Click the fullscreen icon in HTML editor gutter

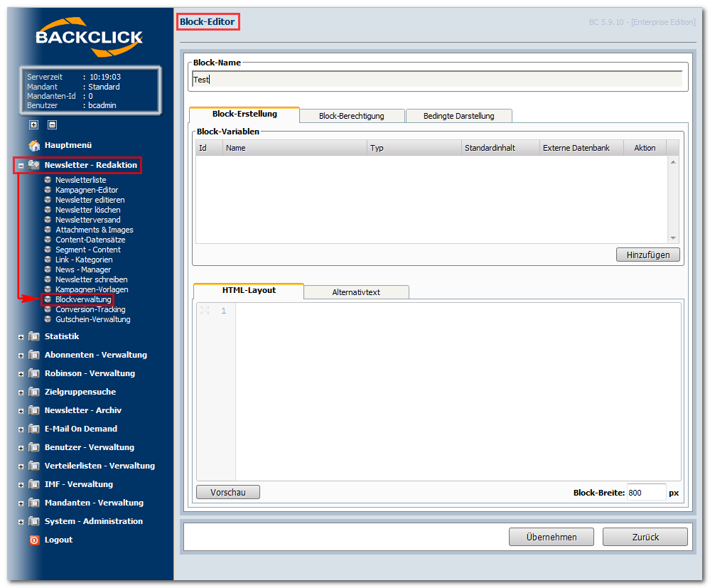205,310
